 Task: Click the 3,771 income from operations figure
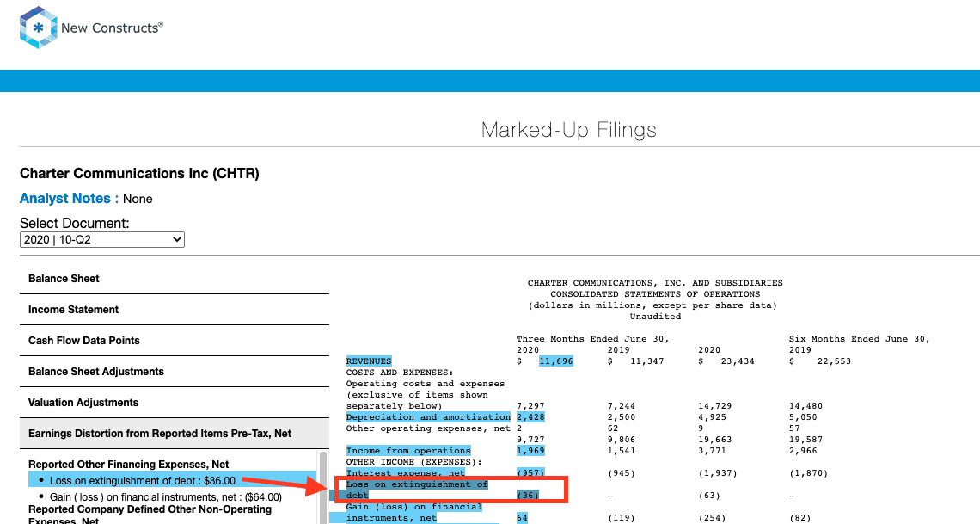pos(712,451)
